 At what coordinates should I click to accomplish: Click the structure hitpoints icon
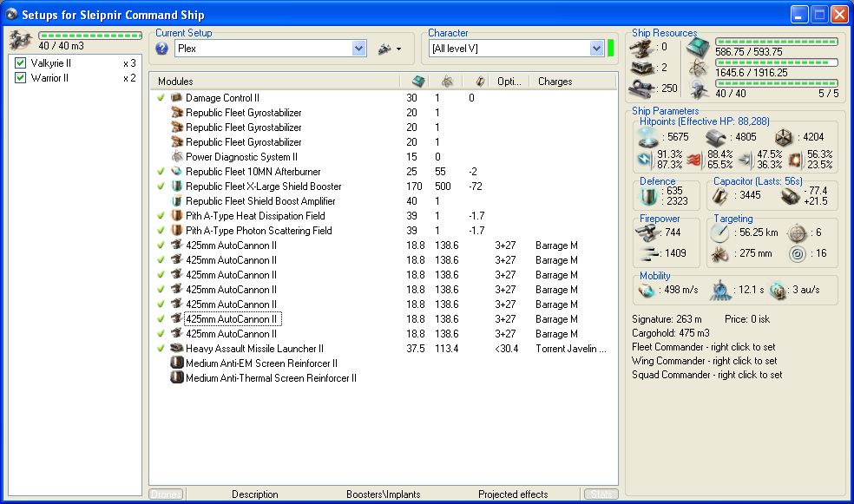[x=784, y=137]
